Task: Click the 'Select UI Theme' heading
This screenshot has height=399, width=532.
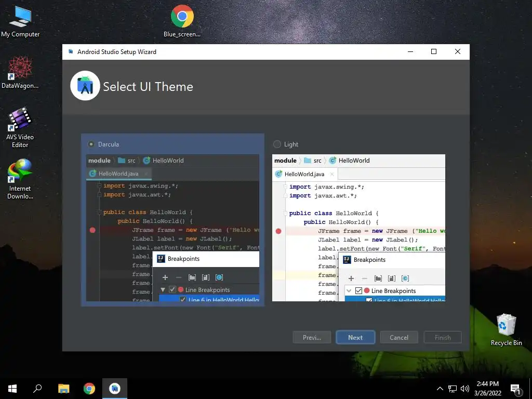Action: click(148, 87)
